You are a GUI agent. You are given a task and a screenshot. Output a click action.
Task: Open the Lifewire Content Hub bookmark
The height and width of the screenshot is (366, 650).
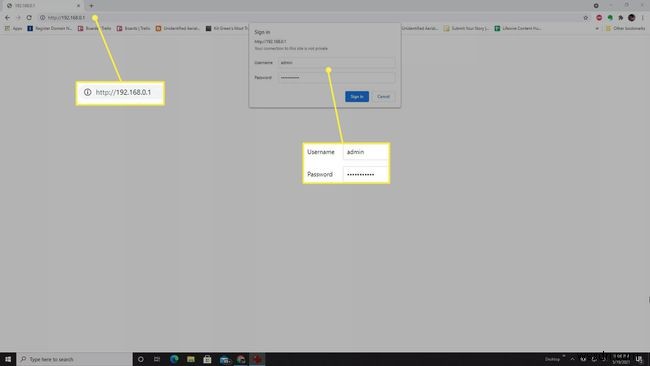(518, 28)
